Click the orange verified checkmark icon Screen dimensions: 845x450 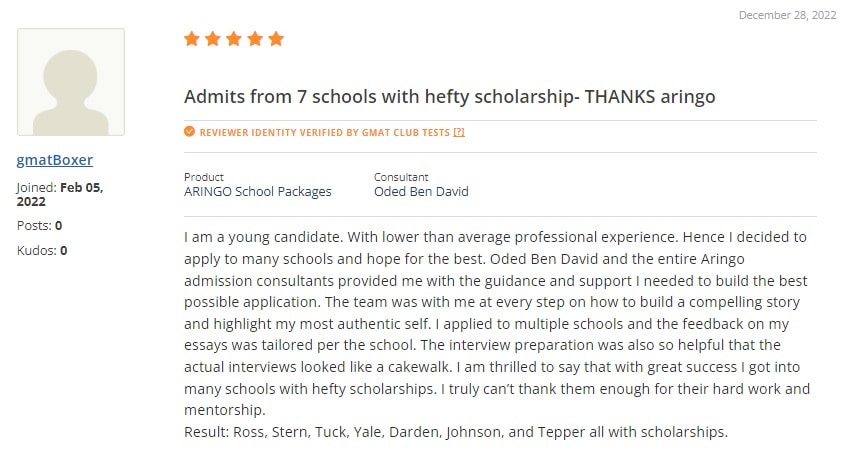pyautogui.click(x=189, y=131)
